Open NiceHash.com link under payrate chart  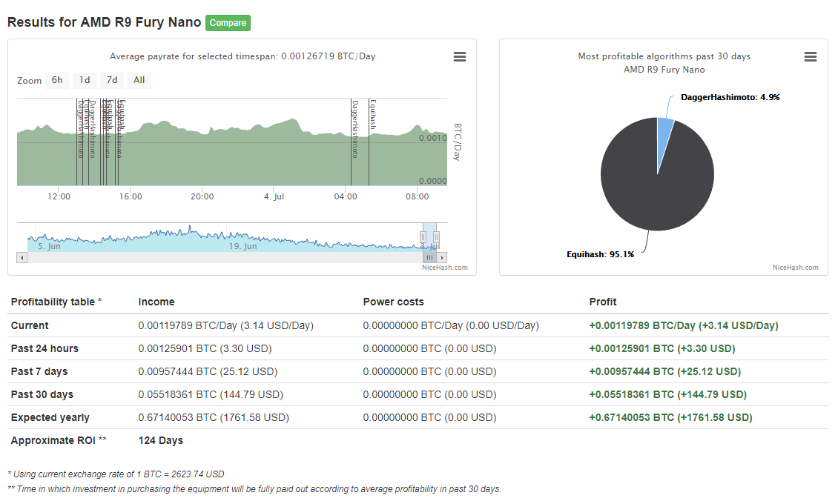point(445,268)
